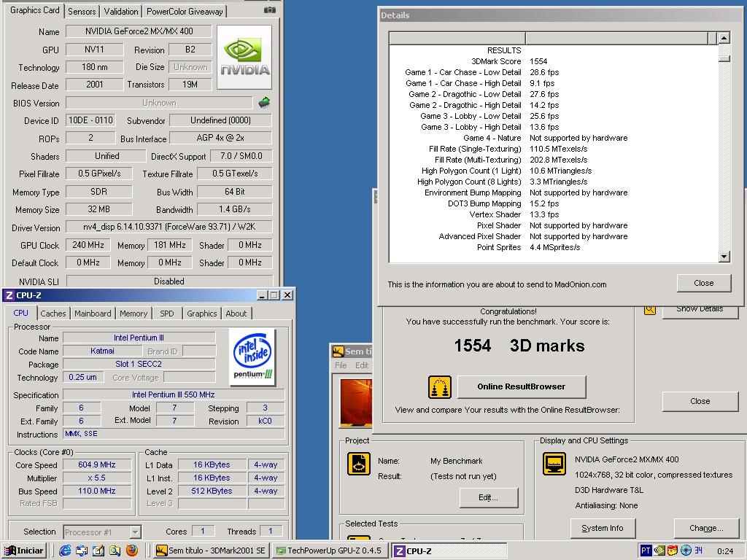Click the GPU Name field in GPU-Z
The width and height of the screenshot is (747, 560).
(x=139, y=31)
